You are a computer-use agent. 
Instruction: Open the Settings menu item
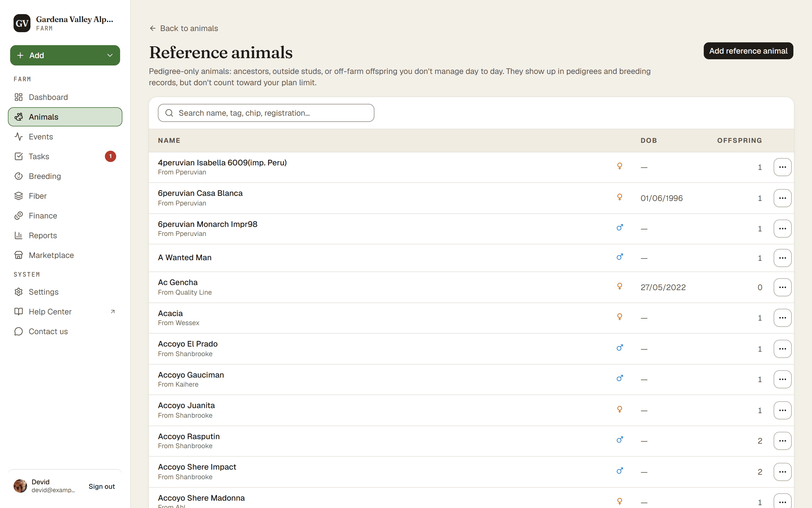[x=65, y=292]
